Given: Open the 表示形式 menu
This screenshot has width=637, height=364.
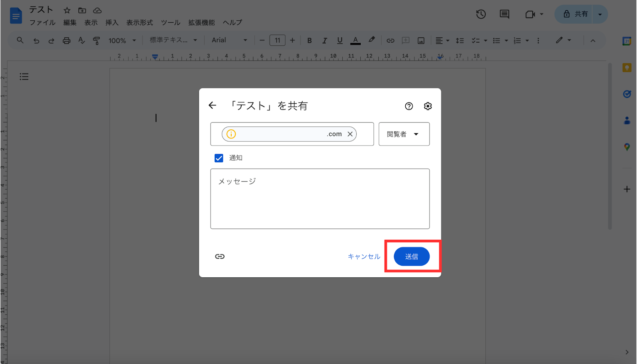Looking at the screenshot, I should [x=140, y=23].
